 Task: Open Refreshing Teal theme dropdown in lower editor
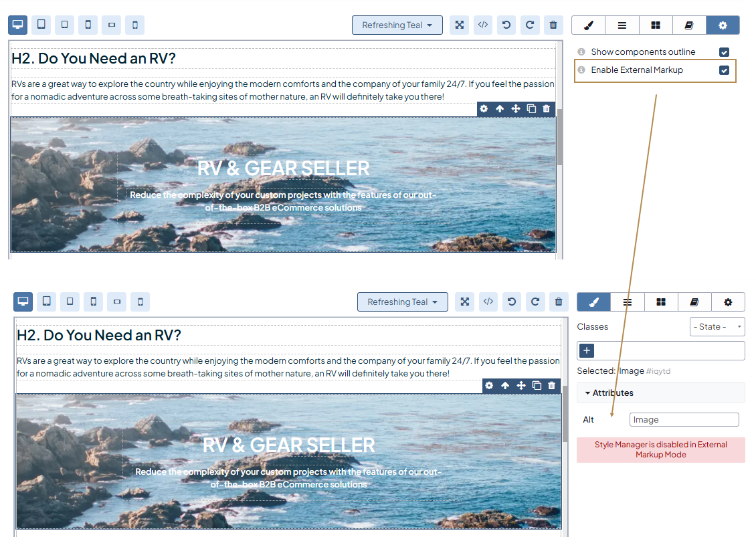402,302
